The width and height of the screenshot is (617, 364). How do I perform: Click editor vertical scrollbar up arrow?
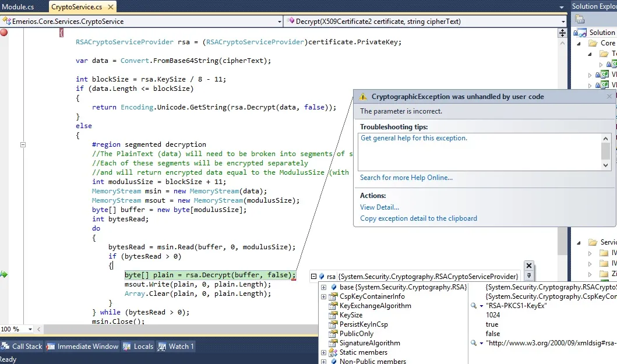click(x=562, y=43)
